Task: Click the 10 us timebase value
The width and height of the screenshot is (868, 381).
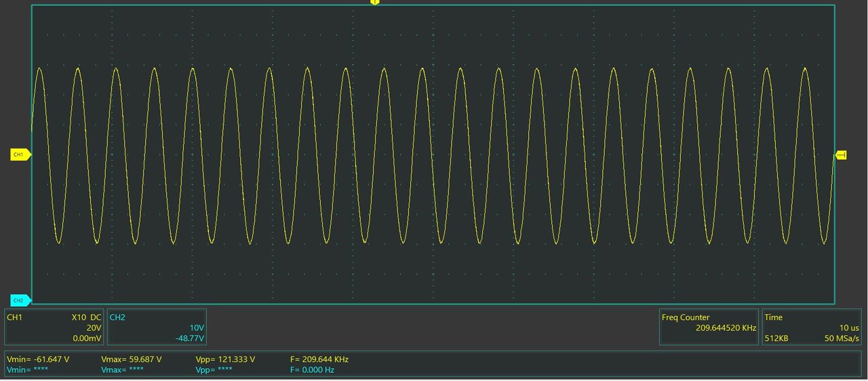Action: (x=849, y=327)
